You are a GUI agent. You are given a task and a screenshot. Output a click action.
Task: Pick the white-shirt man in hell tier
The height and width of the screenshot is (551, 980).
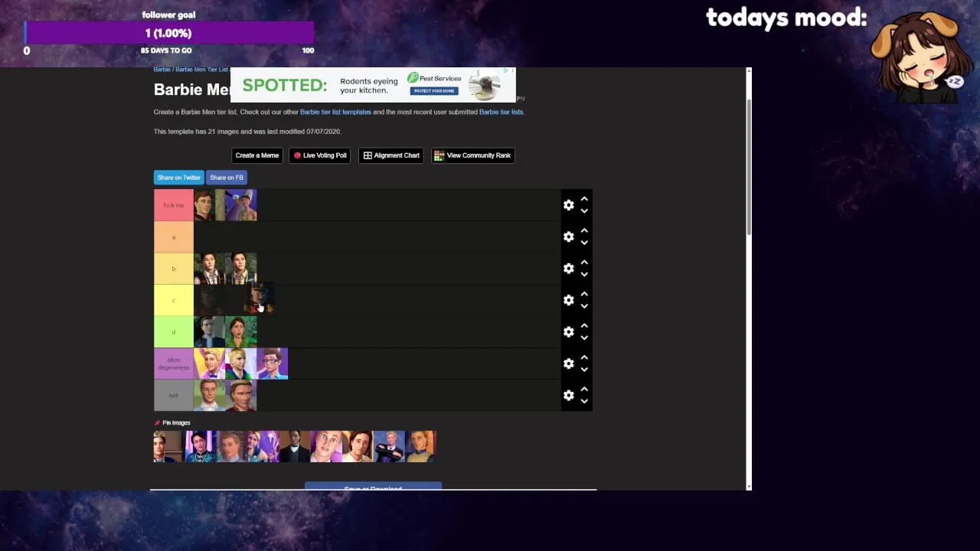coord(209,396)
